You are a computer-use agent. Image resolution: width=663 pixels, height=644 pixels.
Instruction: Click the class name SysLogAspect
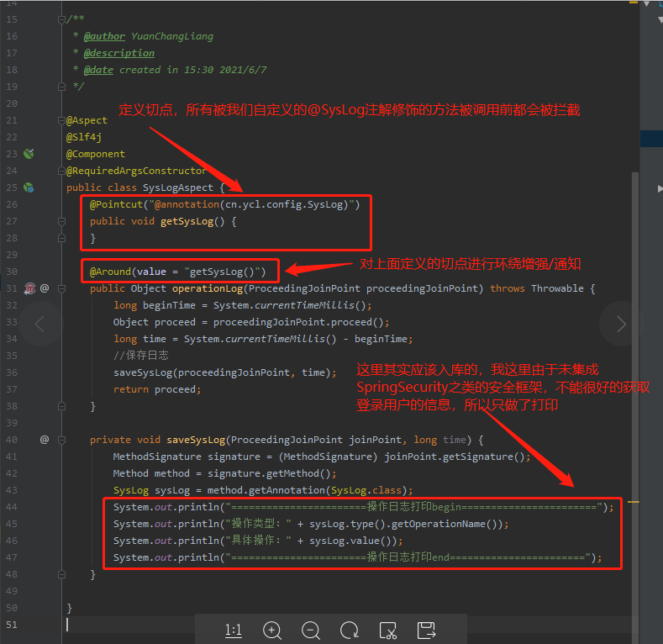[178, 187]
